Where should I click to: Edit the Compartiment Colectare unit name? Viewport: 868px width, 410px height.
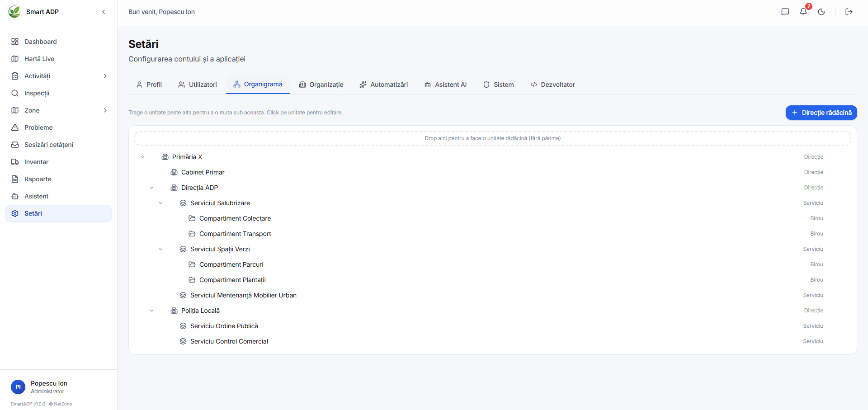click(235, 218)
